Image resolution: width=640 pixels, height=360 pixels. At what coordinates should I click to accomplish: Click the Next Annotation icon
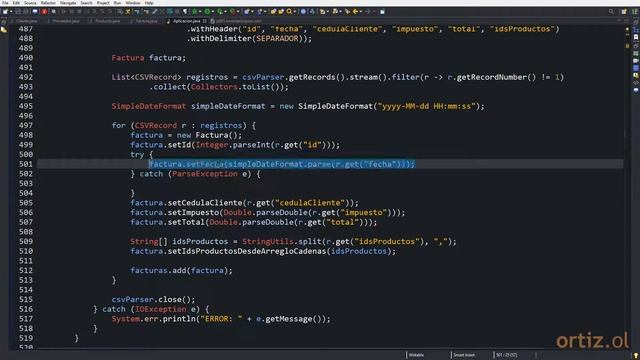322,11
